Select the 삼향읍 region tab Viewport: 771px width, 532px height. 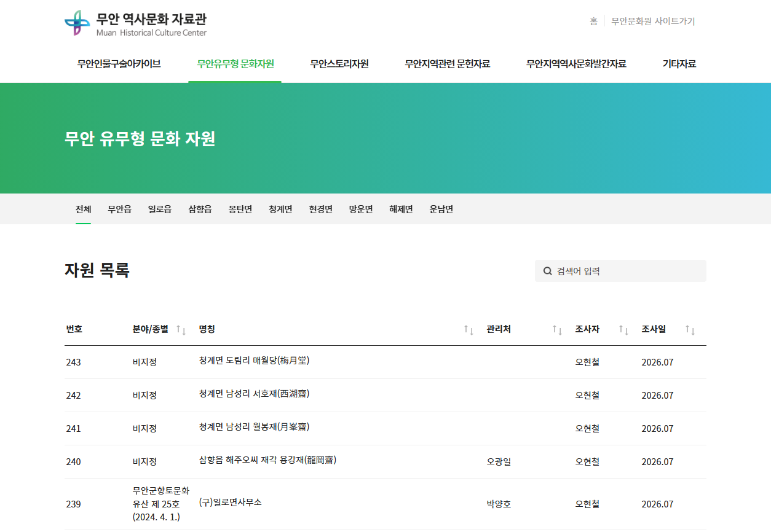coord(200,209)
